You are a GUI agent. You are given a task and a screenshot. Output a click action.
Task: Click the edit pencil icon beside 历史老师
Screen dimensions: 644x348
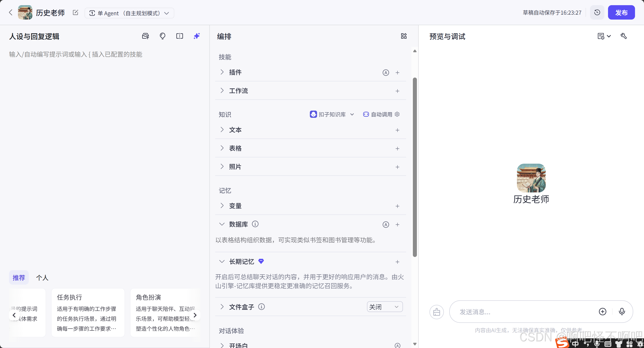click(x=75, y=13)
